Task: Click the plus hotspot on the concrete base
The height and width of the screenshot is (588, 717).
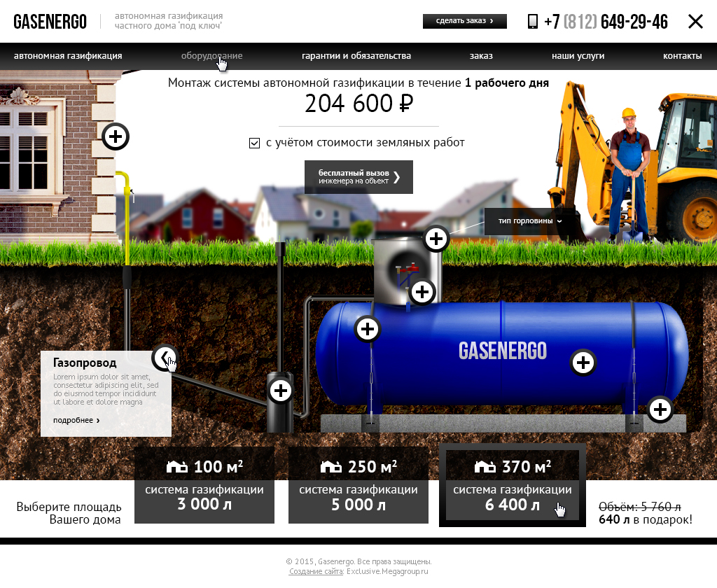Action: click(660, 409)
